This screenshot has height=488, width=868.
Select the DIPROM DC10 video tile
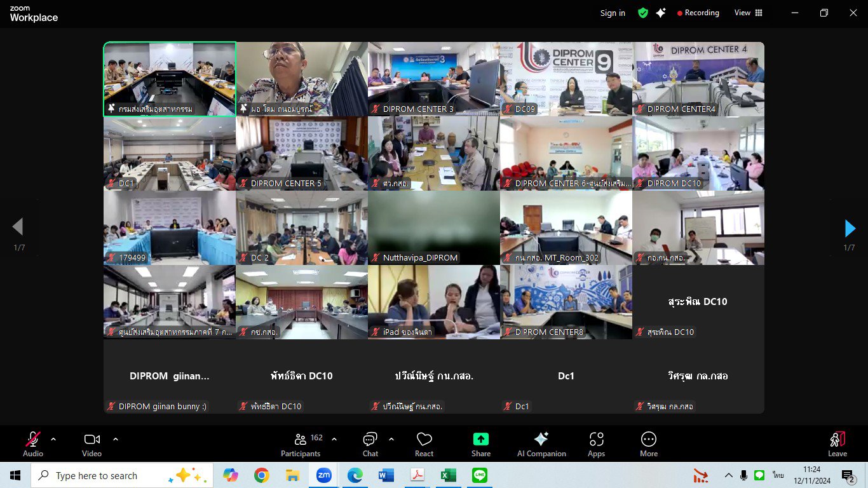coord(698,153)
